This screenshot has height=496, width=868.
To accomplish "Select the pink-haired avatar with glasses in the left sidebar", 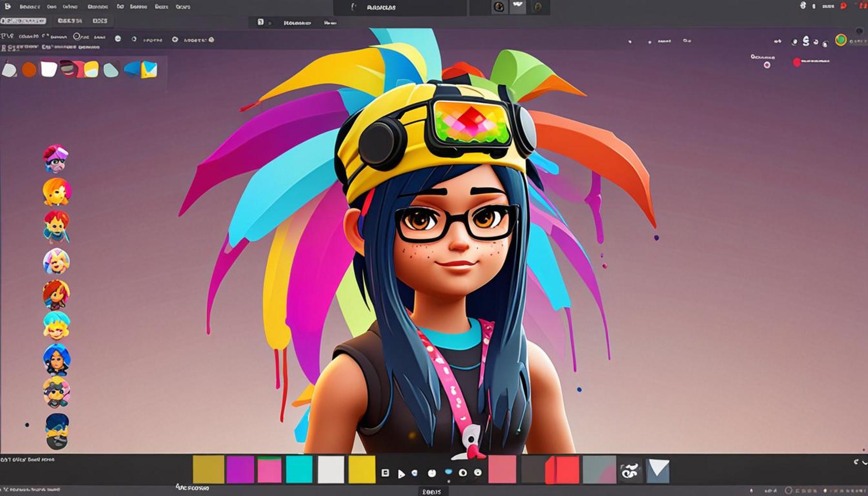I will 56,158.
